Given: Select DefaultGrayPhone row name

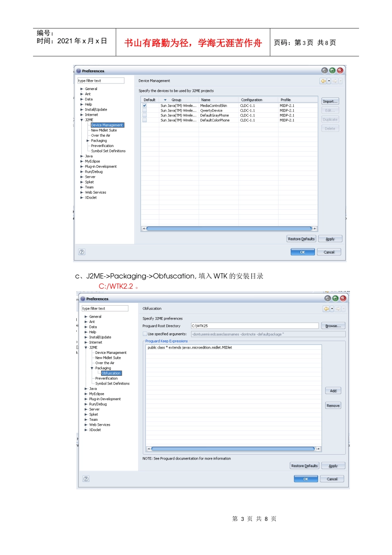Looking at the screenshot, I should tap(215, 116).
